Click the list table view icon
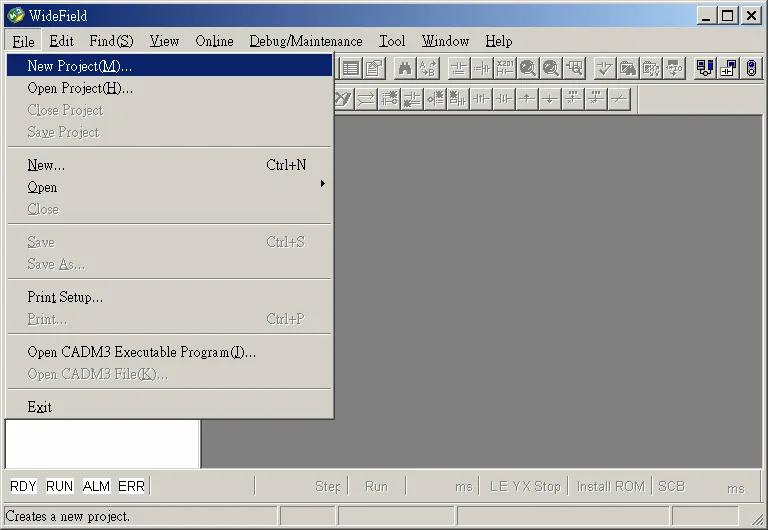 351,69
